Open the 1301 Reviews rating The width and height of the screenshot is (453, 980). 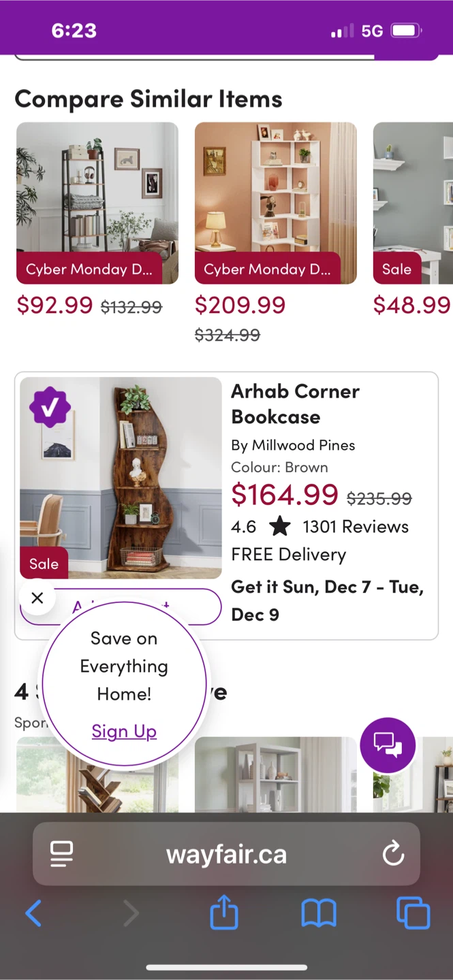tap(356, 527)
